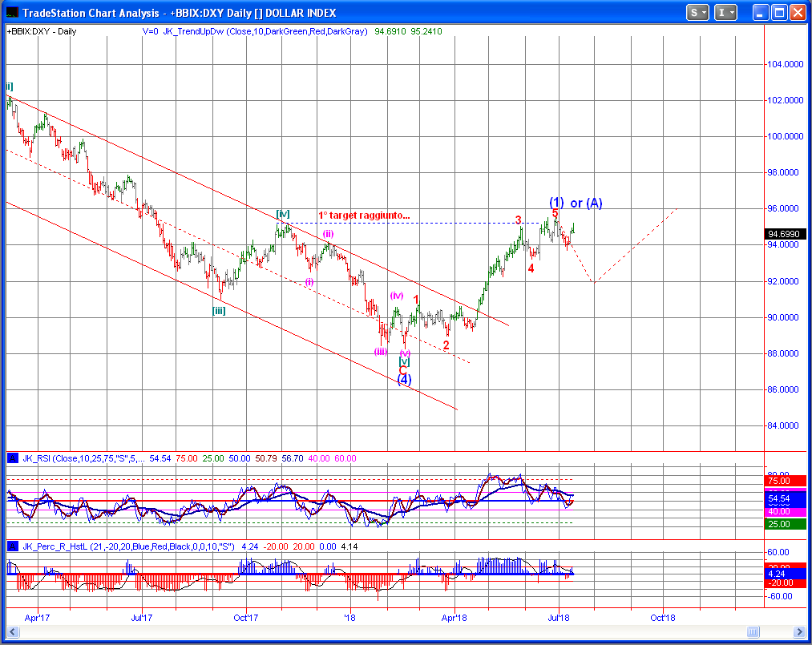This screenshot has width=812, height=645.
Task: Click the JK_Perc_R_HstL status line text
Action: click(189, 546)
